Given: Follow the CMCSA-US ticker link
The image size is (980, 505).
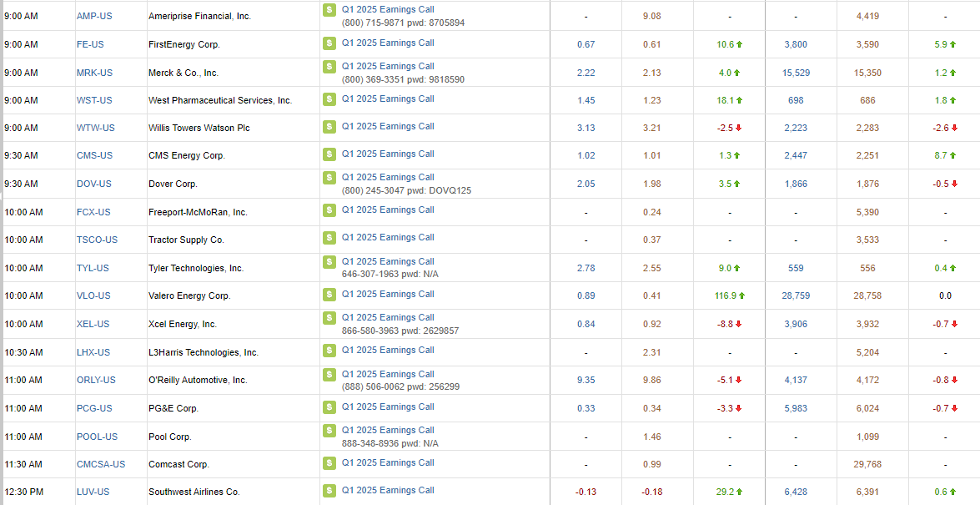Looking at the screenshot, I should click(101, 464).
